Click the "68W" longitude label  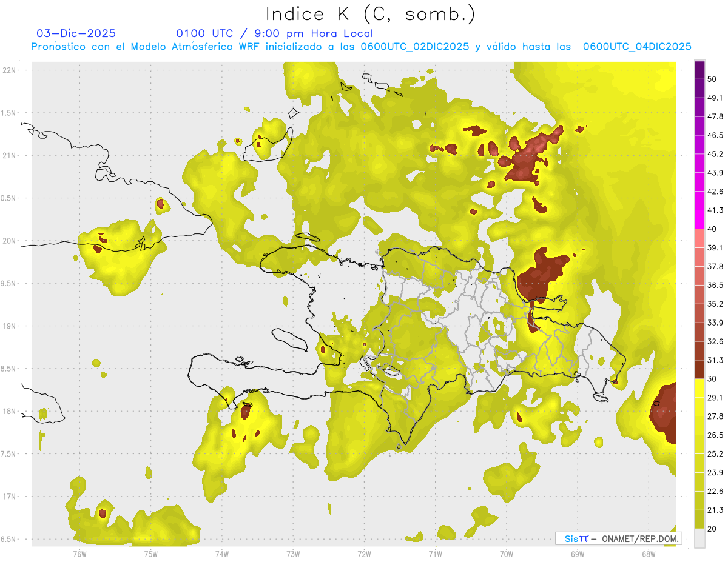tap(648, 554)
